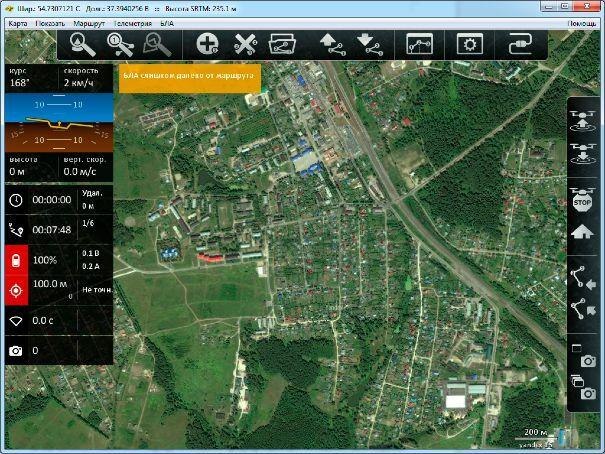Click the red GPS target indicator
This screenshot has width=605, height=454.
16,290
